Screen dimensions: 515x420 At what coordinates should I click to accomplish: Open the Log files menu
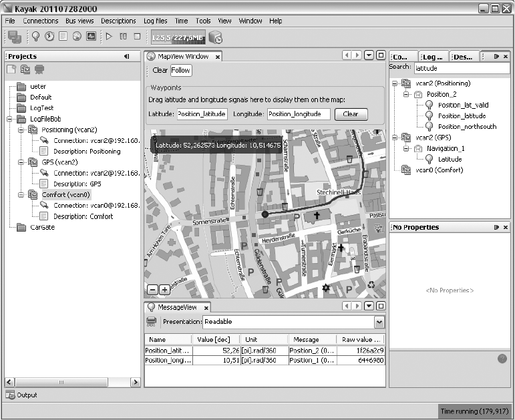[x=156, y=21]
